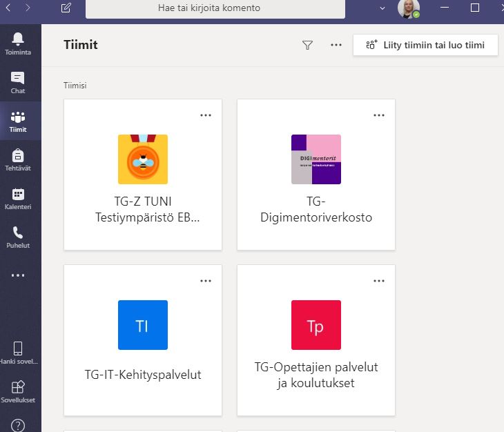This screenshot has height=432, width=504.
Task: Open user profile avatar menu
Action: coord(408,8)
